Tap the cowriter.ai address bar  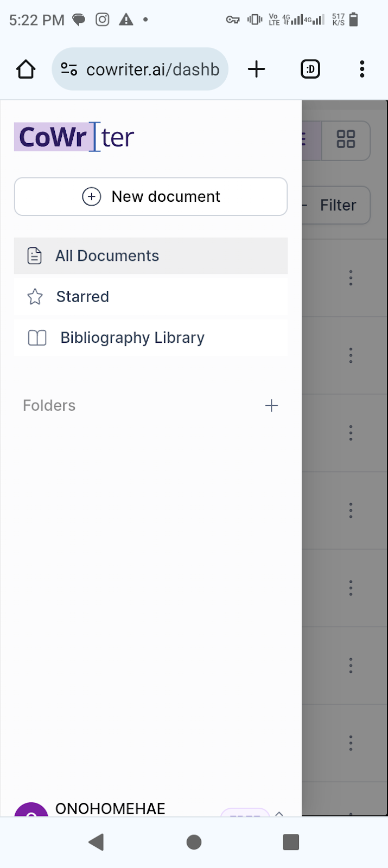(140, 69)
